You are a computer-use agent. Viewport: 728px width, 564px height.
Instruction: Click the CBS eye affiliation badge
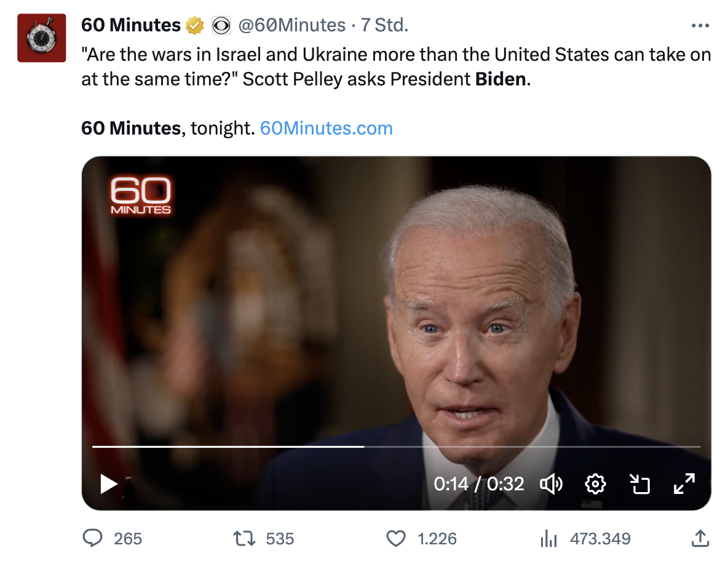point(221,26)
